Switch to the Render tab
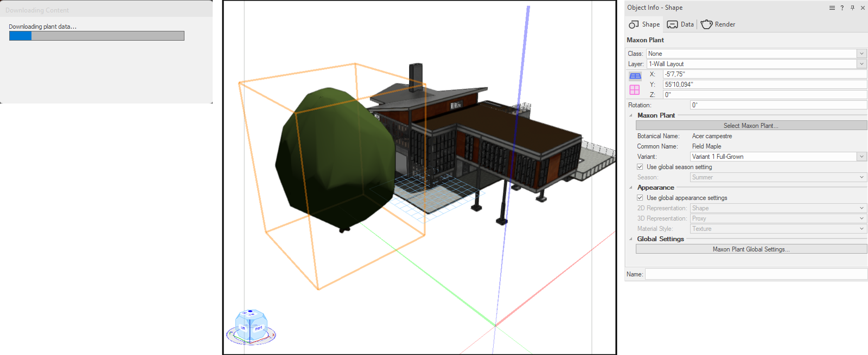Image resolution: width=868 pixels, height=355 pixels. (x=718, y=24)
